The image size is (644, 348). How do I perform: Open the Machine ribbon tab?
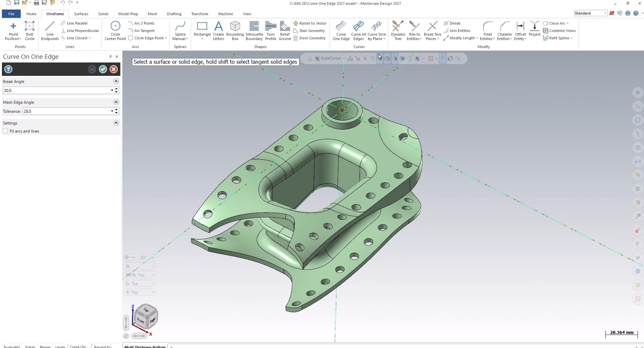click(226, 14)
